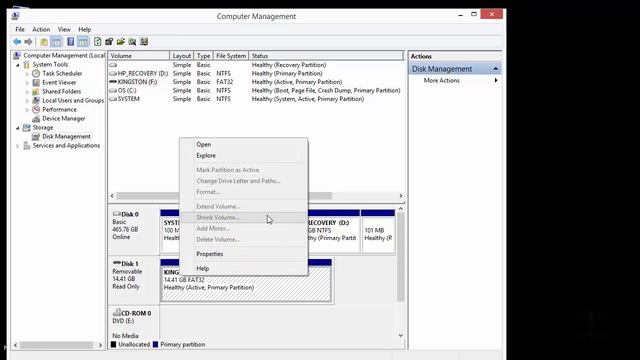The image size is (640, 360).
Task: Collapse the System Tools tree node
Action: (x=18, y=65)
